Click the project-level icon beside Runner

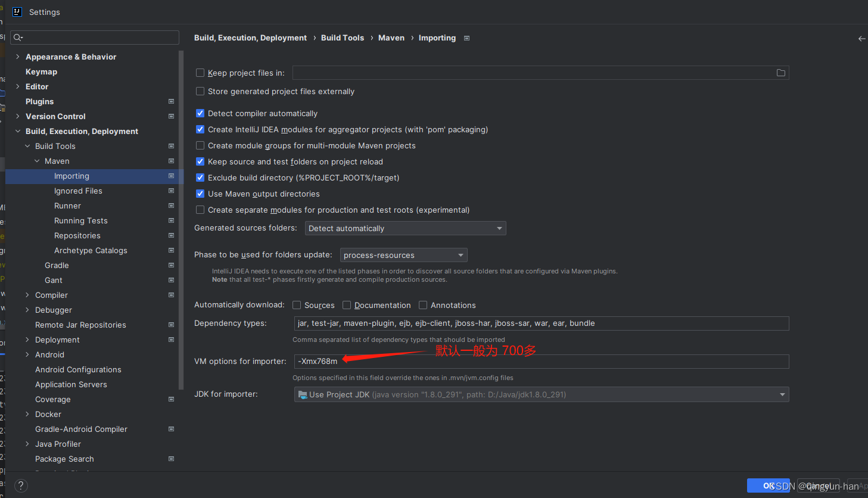click(171, 206)
